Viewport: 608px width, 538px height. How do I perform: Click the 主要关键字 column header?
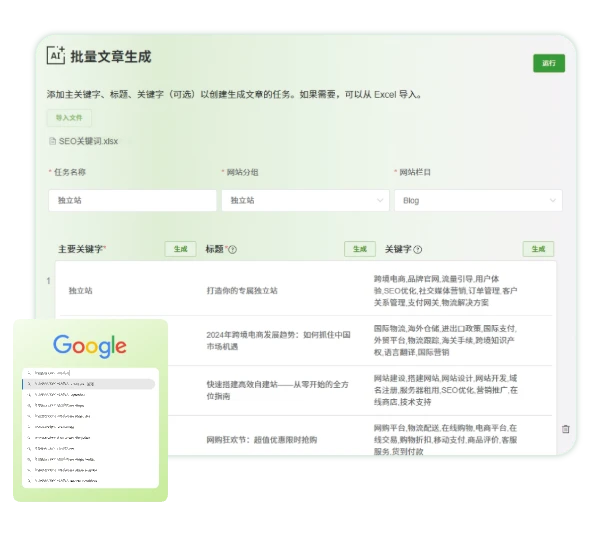coord(82,249)
